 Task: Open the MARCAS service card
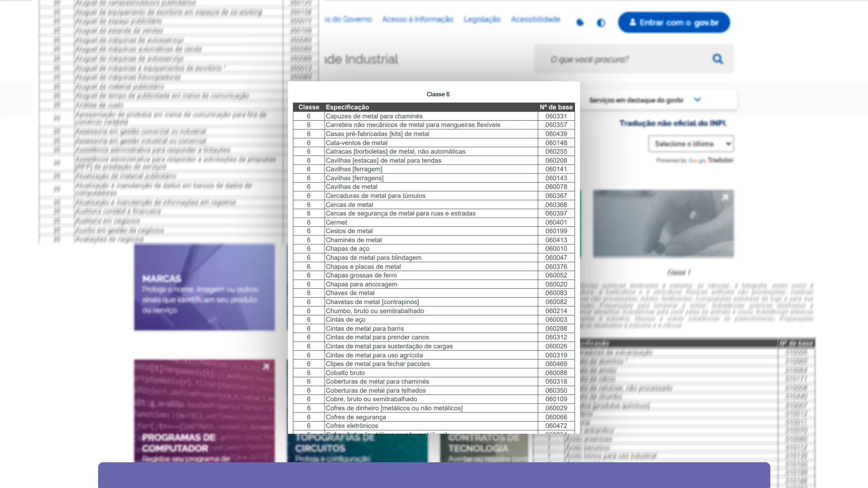click(204, 287)
